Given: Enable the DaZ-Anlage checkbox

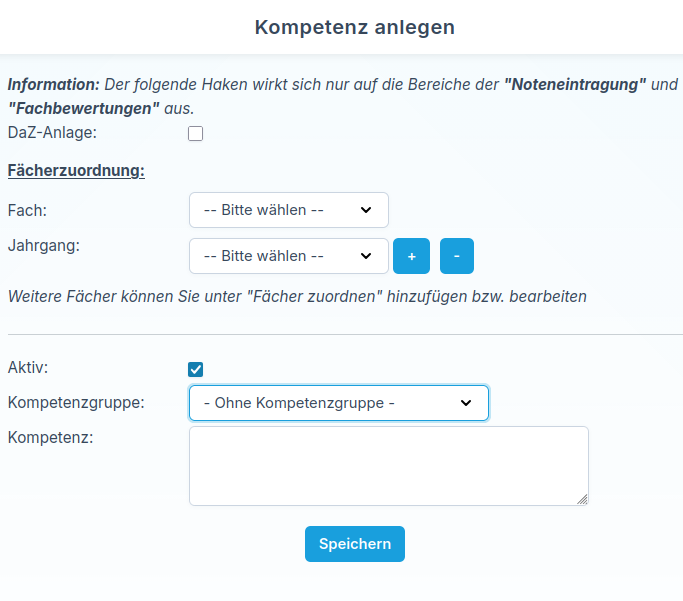Looking at the screenshot, I should [196, 134].
